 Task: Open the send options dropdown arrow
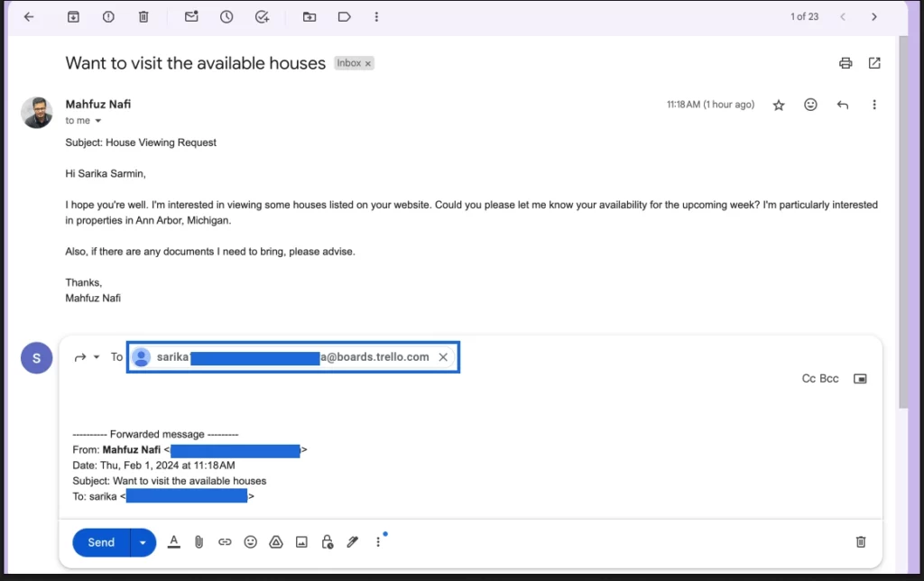click(143, 542)
